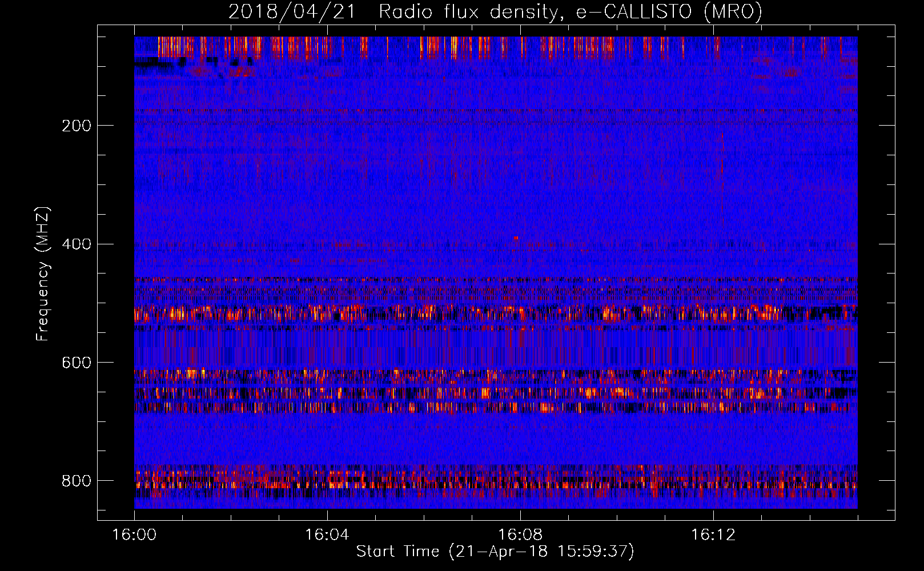Click the 16:00 time tick label

(x=134, y=535)
